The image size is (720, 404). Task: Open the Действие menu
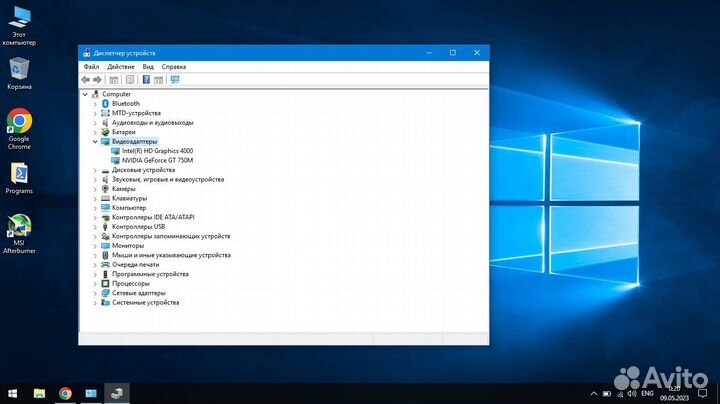(120, 66)
